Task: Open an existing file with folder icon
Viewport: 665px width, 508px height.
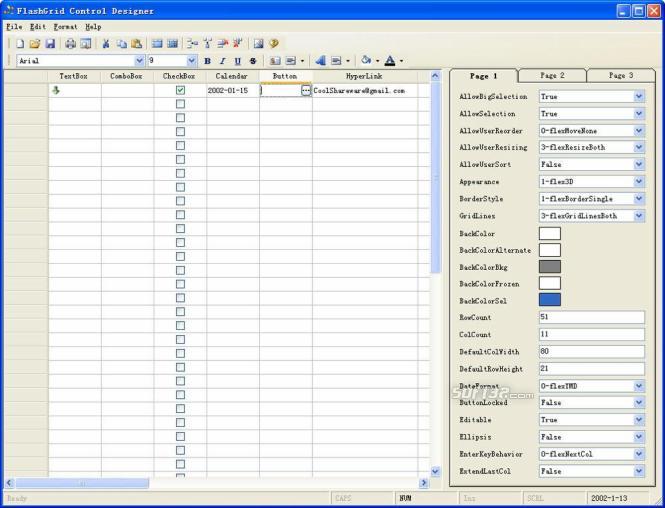Action: pyautogui.click(x=35, y=44)
